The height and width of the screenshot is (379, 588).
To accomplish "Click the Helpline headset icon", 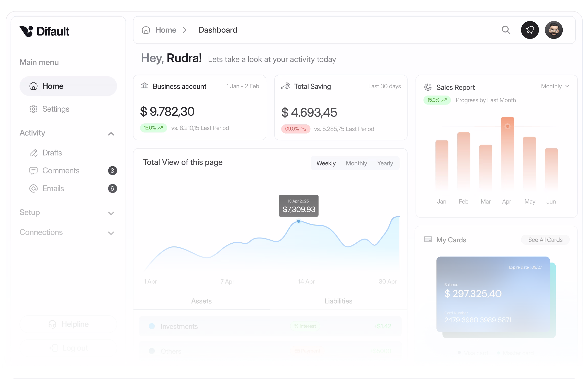I will pos(52,324).
